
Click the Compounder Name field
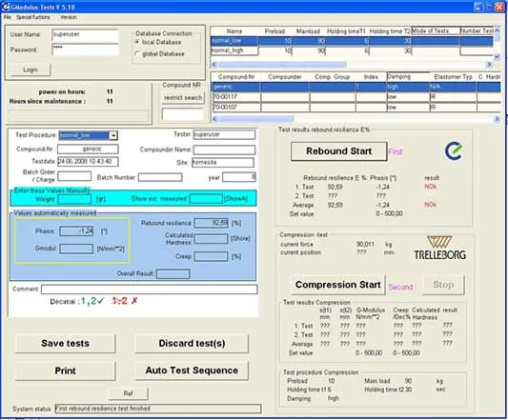pos(224,150)
